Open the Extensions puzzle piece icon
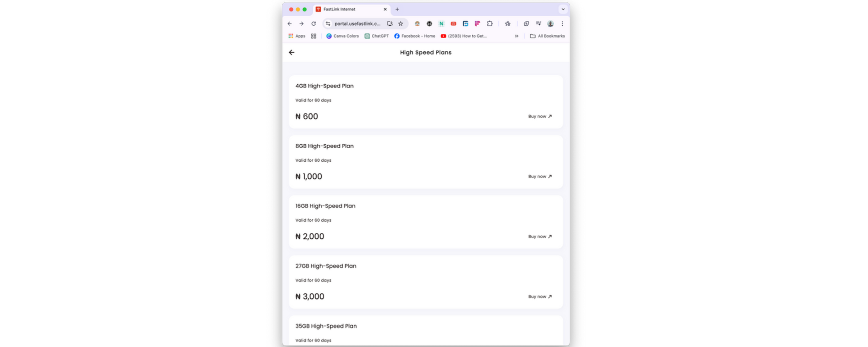This screenshot has width=868, height=347. click(489, 24)
